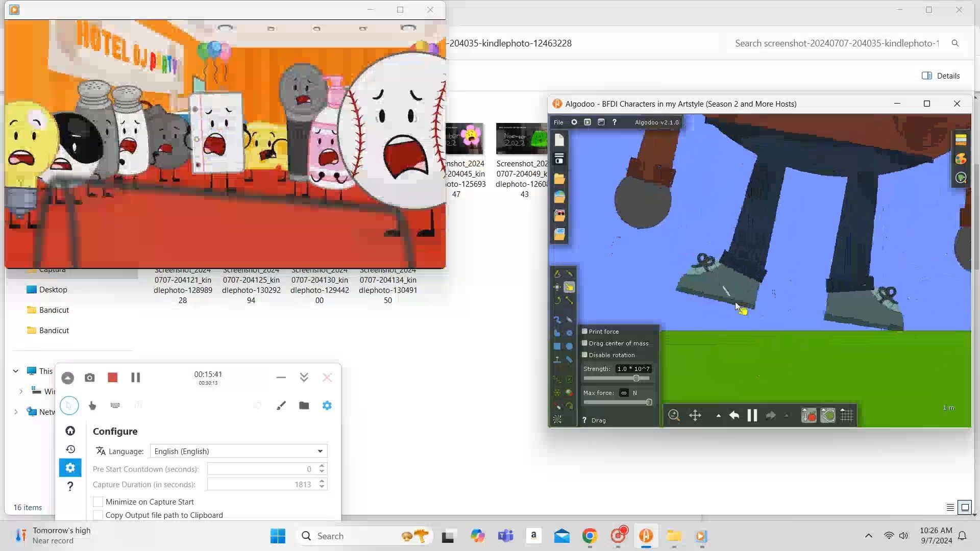Open Chrome from taskbar
980x551 pixels.
pos(590,536)
